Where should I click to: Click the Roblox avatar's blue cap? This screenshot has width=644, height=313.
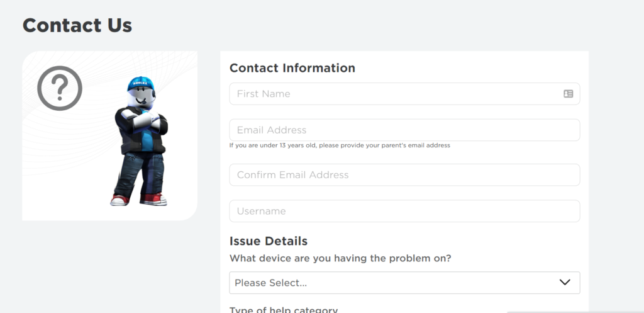click(140, 84)
